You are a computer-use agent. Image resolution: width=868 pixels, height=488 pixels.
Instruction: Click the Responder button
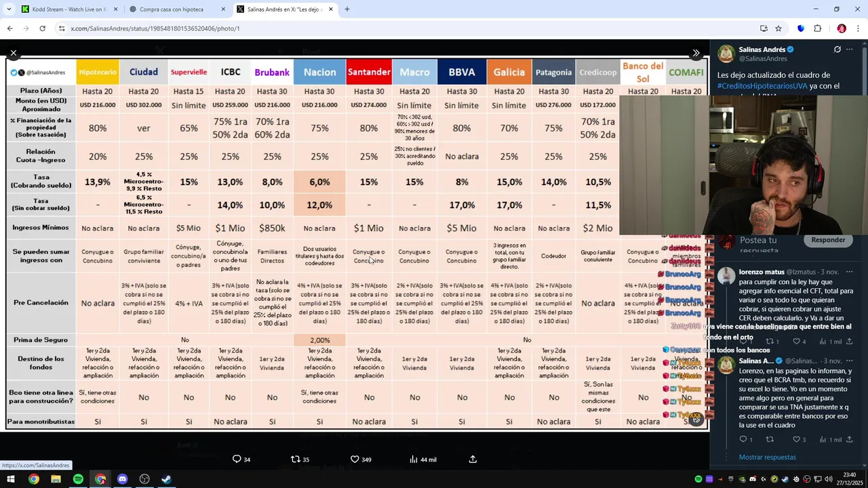pos(828,240)
